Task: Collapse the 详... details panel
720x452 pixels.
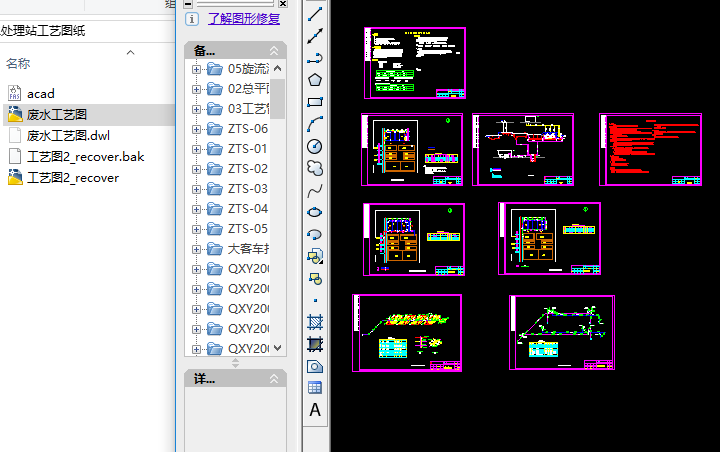Action: [274, 379]
